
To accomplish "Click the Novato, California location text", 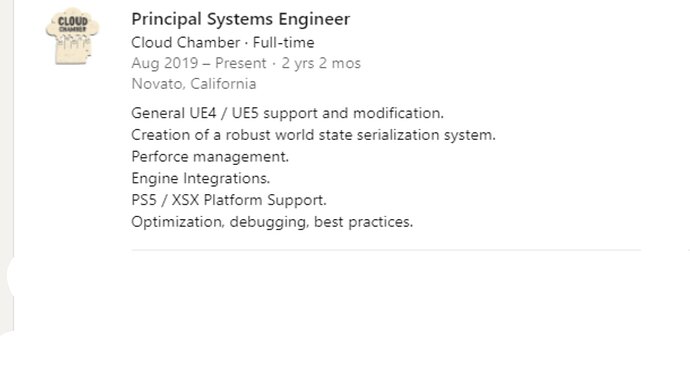I will tap(194, 84).
